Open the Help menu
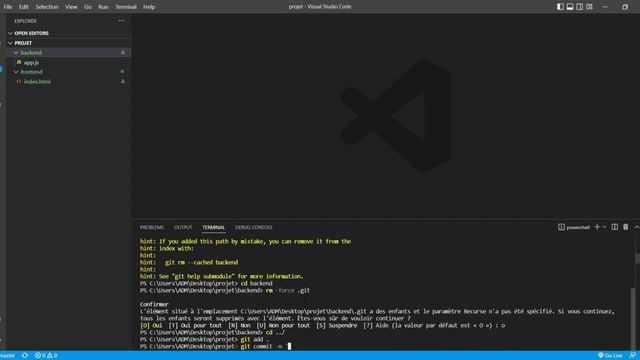 tap(149, 7)
